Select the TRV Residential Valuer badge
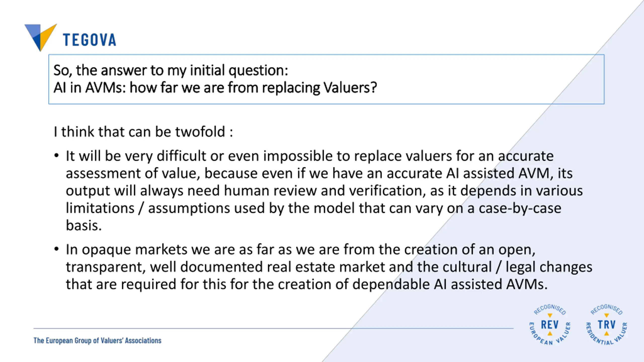Image resolution: width=644 pixels, height=362 pixels. click(607, 325)
